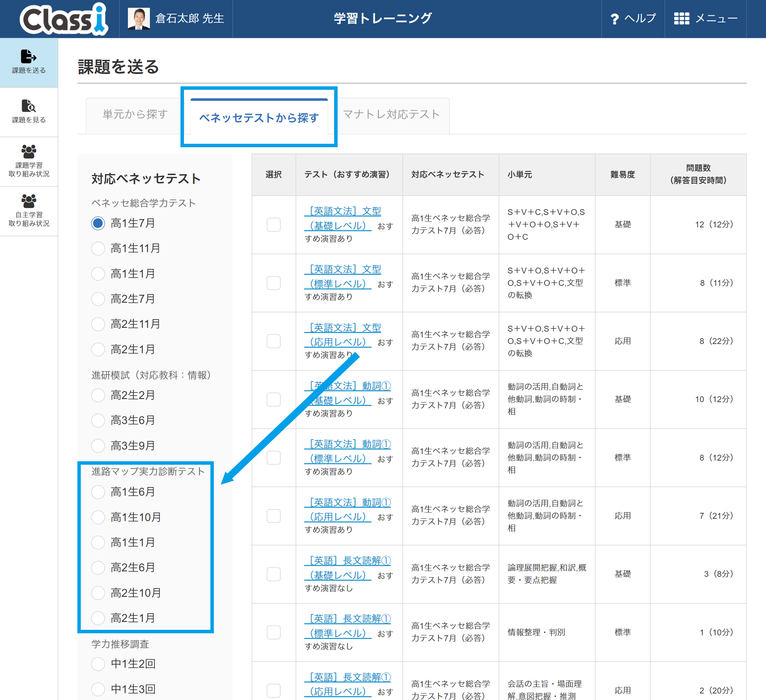The image size is (766, 700).
Task: Select 高1生1月 under ベネッセ総合学力テスト
Action: [98, 274]
